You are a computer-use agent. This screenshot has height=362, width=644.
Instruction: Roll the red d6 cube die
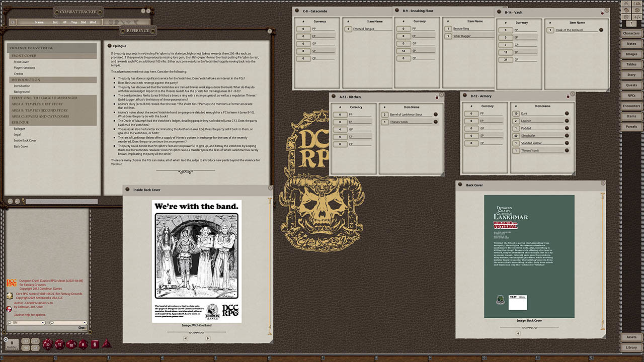95,344
